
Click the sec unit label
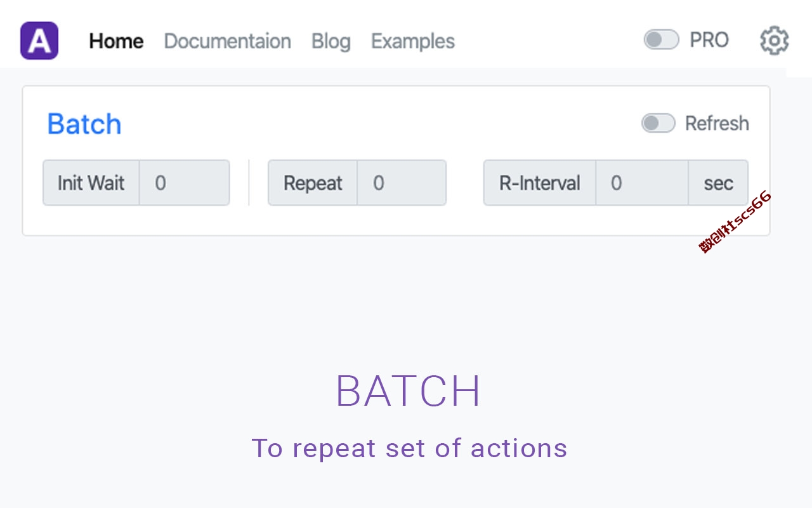[718, 183]
